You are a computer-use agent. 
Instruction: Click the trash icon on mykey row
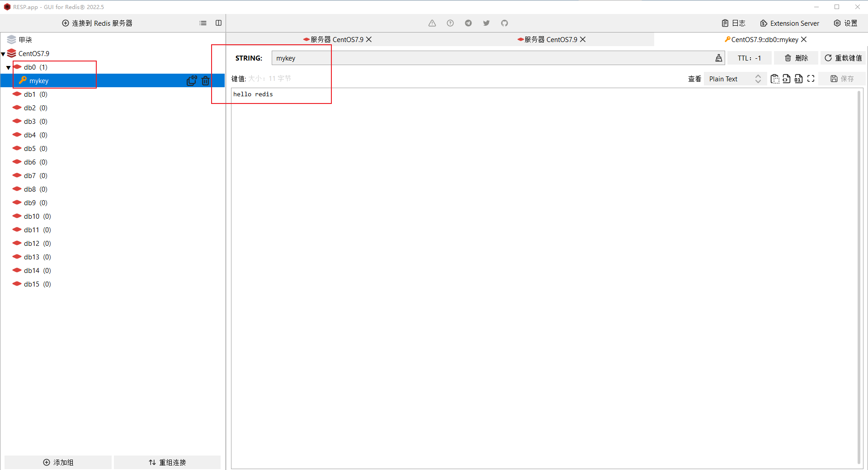[x=206, y=80]
